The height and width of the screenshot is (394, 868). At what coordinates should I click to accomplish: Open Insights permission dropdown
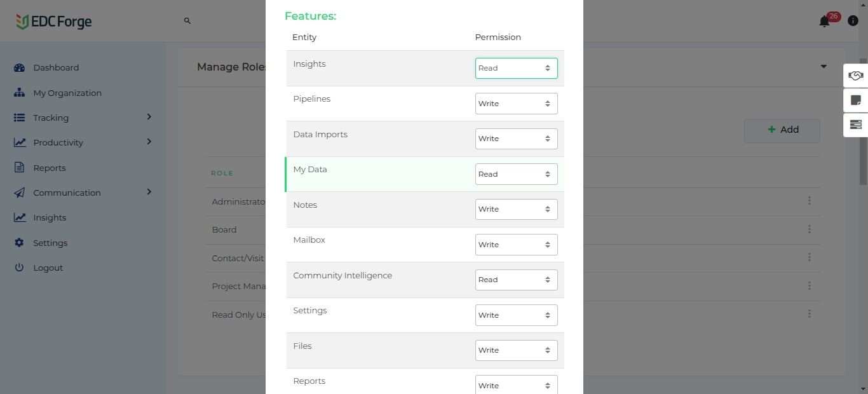(516, 69)
